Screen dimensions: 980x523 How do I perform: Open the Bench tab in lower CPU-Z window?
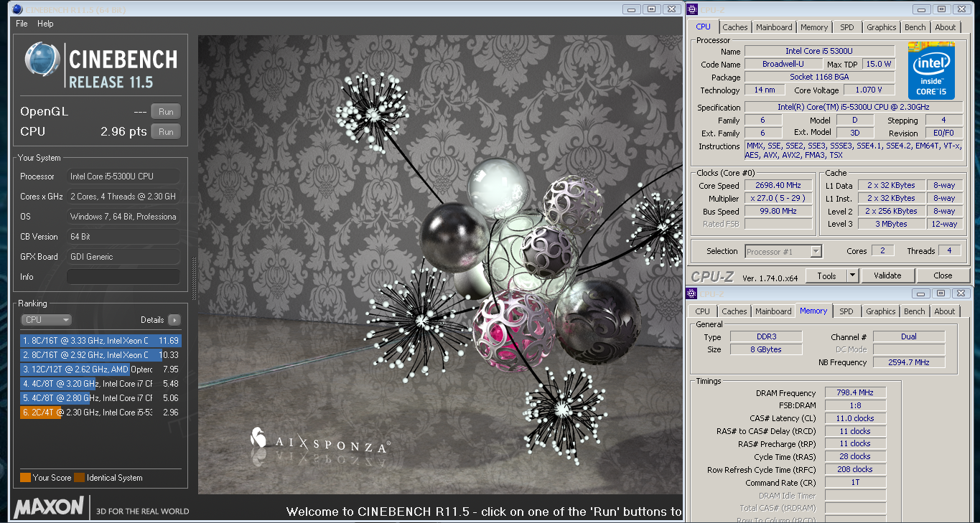point(915,311)
